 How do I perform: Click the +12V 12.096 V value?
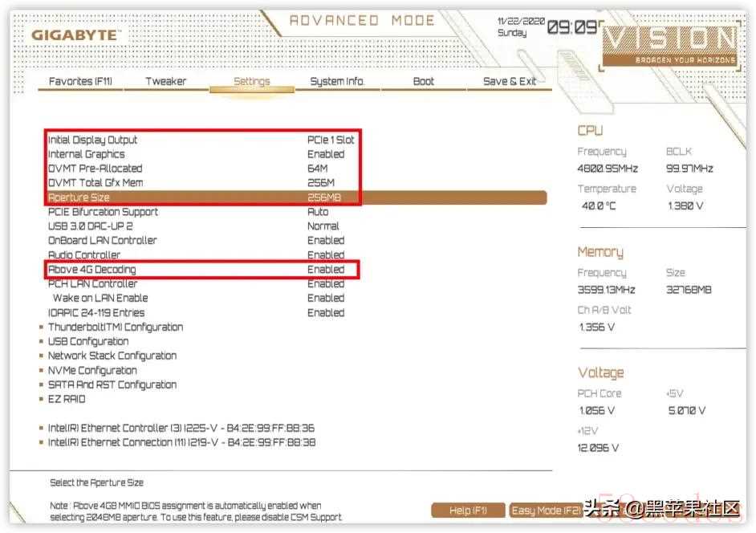pyautogui.click(x=598, y=448)
